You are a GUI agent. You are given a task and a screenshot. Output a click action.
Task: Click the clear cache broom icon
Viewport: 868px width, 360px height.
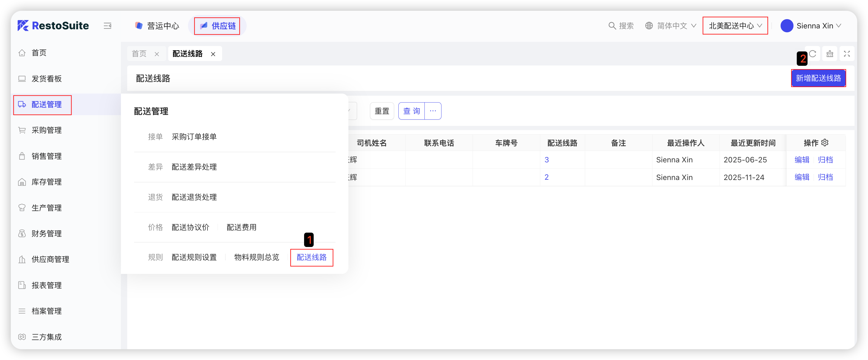coord(830,54)
